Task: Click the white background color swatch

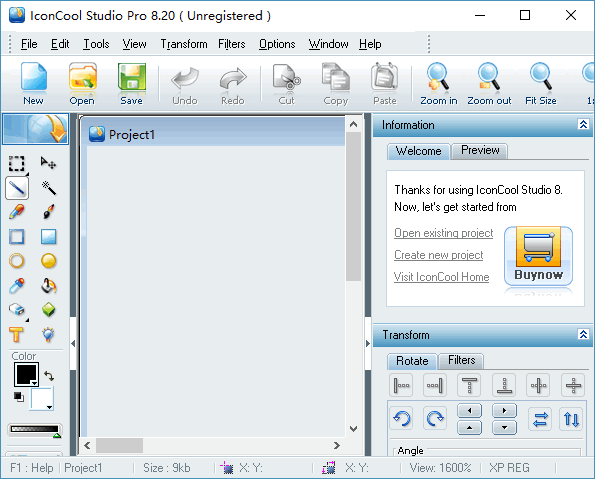Action: pyautogui.click(x=42, y=399)
